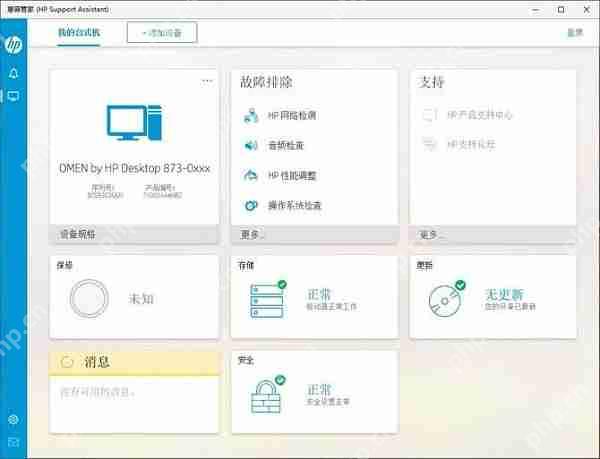
Task: Open notifications bell in sidebar
Action: point(13,73)
